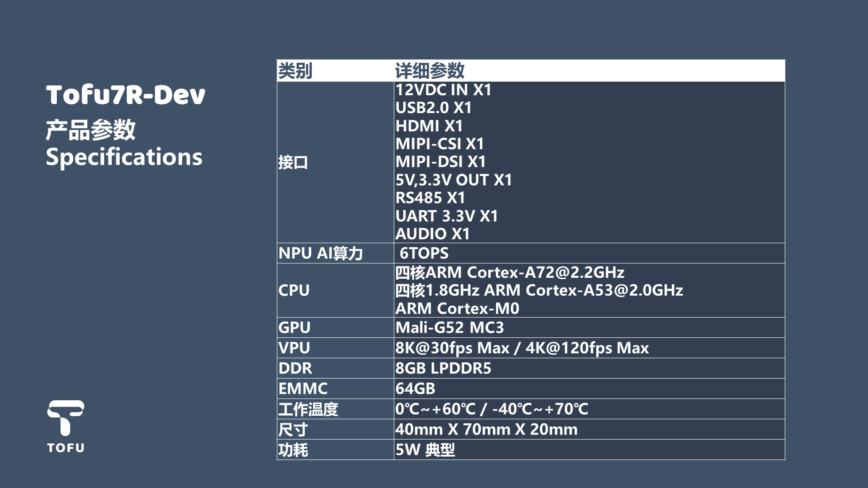The height and width of the screenshot is (488, 868).
Task: Click the NPU AI算力 label
Action: point(321,253)
